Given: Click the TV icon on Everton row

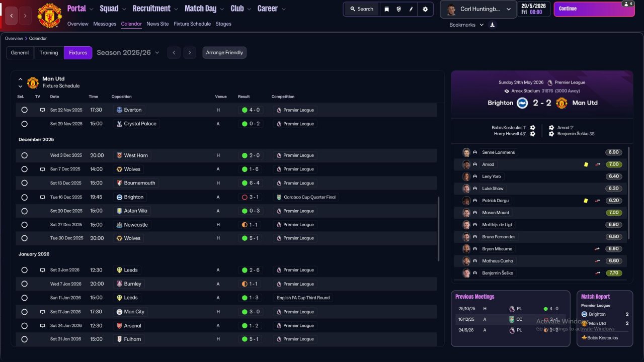Looking at the screenshot, I should point(43,110).
